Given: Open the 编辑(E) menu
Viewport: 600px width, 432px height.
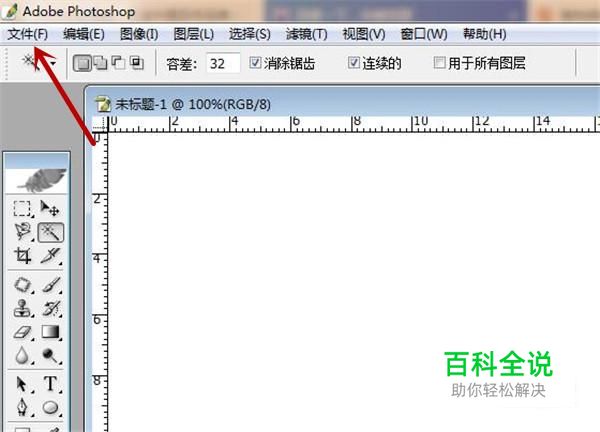Looking at the screenshot, I should click(84, 34).
